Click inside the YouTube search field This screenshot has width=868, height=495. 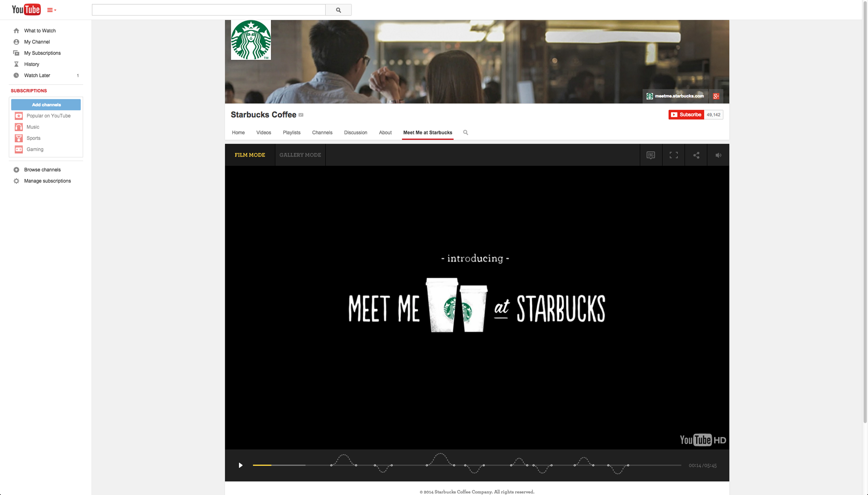point(209,10)
